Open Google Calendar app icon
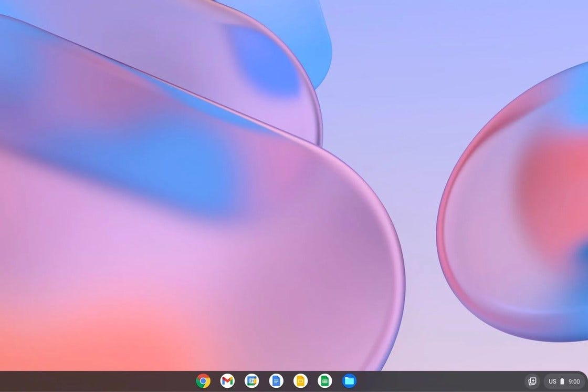The height and width of the screenshot is (392, 588). click(251, 381)
